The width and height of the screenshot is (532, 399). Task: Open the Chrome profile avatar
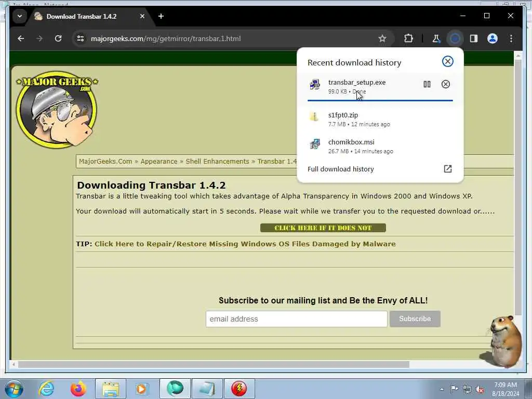[x=493, y=38]
